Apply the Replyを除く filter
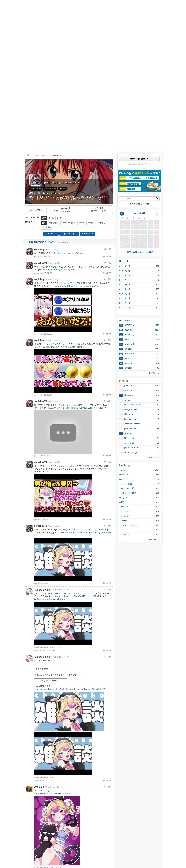This screenshot has width=186, height=868. click(54, 223)
